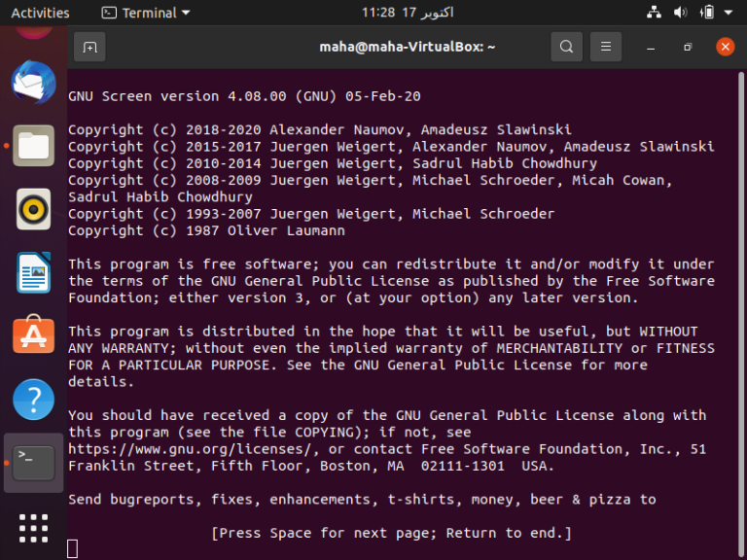This screenshot has width=747, height=560.
Task: Open Ubuntu Software store
Action: 33,334
